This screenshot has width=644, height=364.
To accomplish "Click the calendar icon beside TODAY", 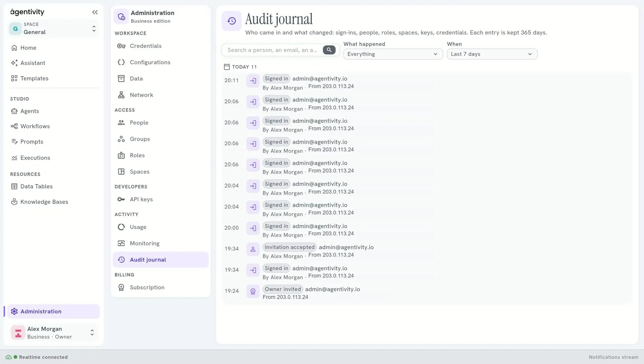I will 227,67.
